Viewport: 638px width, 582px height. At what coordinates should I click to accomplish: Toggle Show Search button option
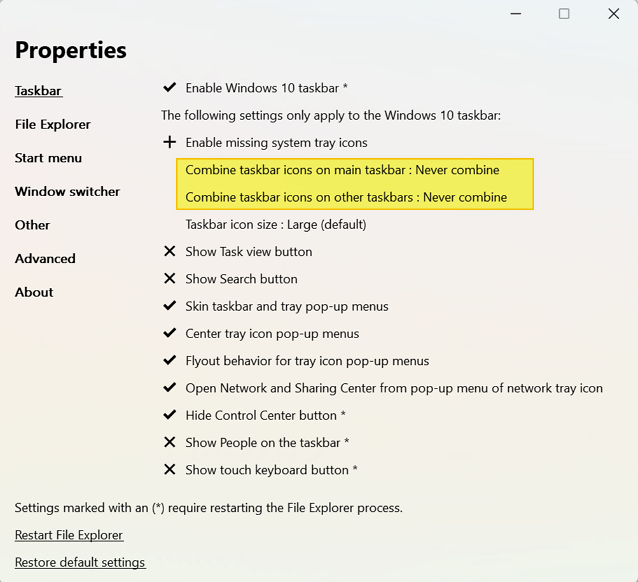coord(230,279)
